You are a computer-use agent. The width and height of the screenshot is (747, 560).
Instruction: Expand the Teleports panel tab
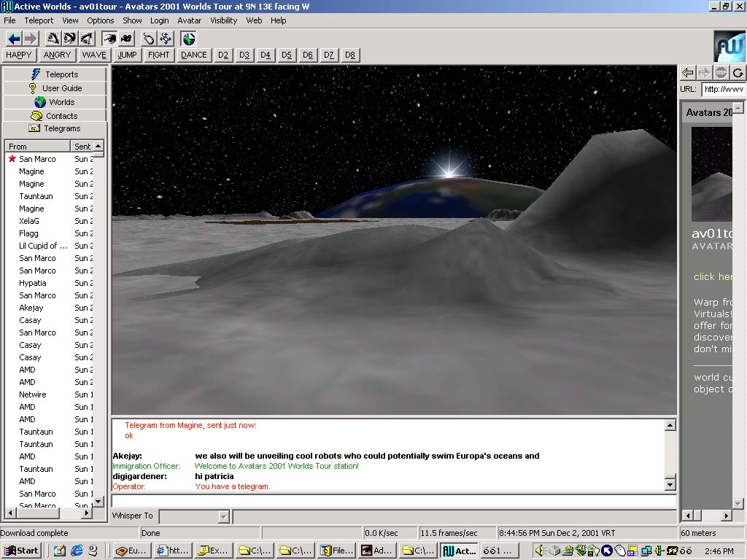click(55, 74)
